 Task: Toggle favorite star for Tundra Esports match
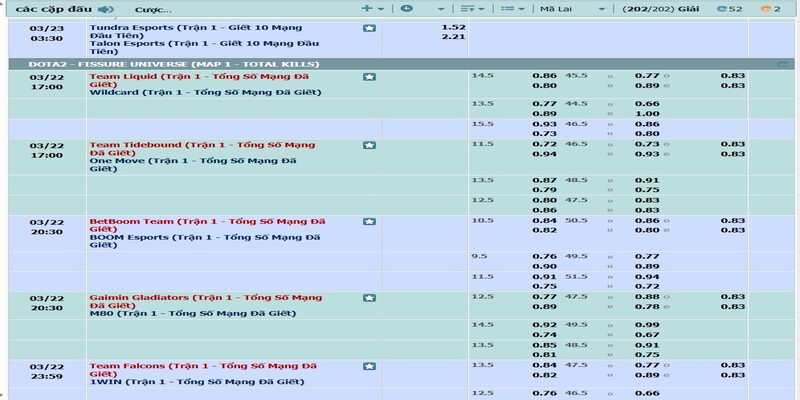pos(369,28)
